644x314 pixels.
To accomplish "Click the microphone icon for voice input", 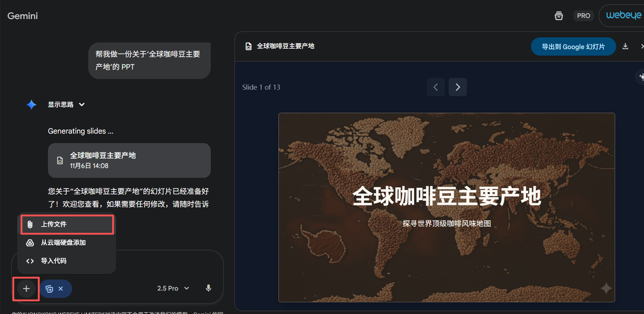I will (x=208, y=288).
